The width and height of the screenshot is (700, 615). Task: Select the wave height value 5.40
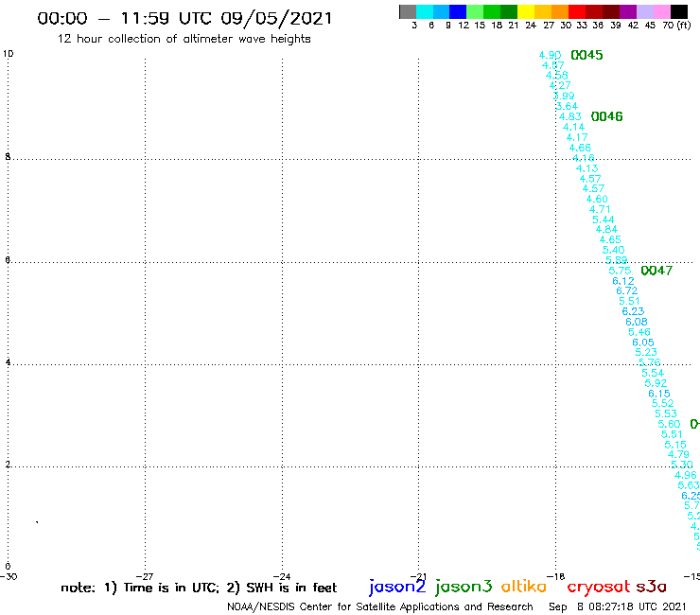[x=613, y=250]
